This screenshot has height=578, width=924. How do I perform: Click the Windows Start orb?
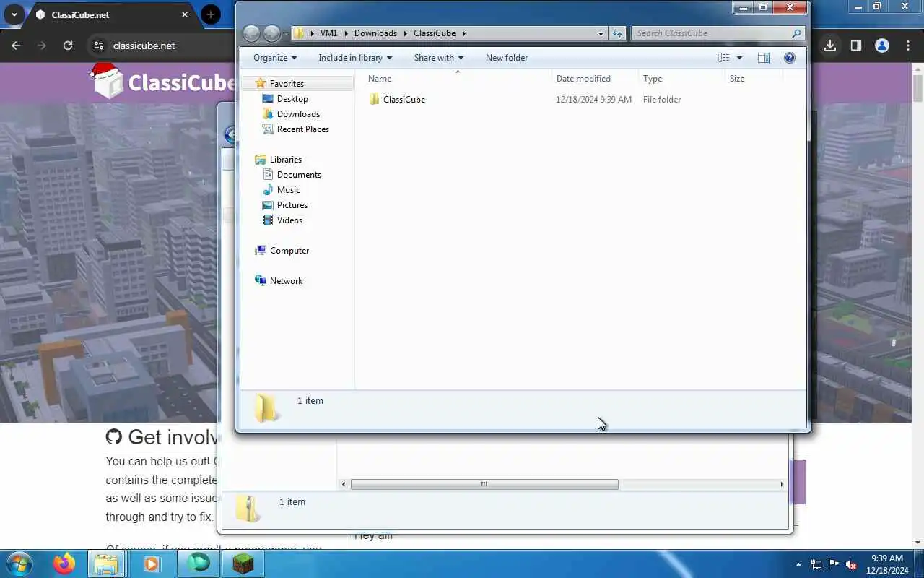[x=19, y=564]
